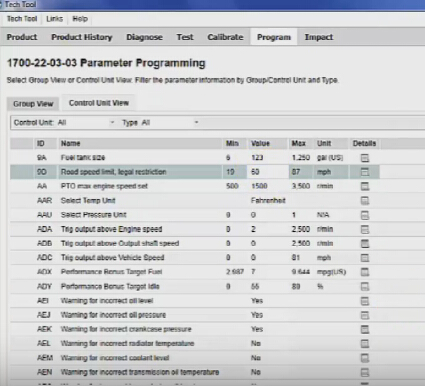Select the PTO max engine speed set row
Image resolution: width=425 pixels, height=386 pixels.
[x=195, y=186]
